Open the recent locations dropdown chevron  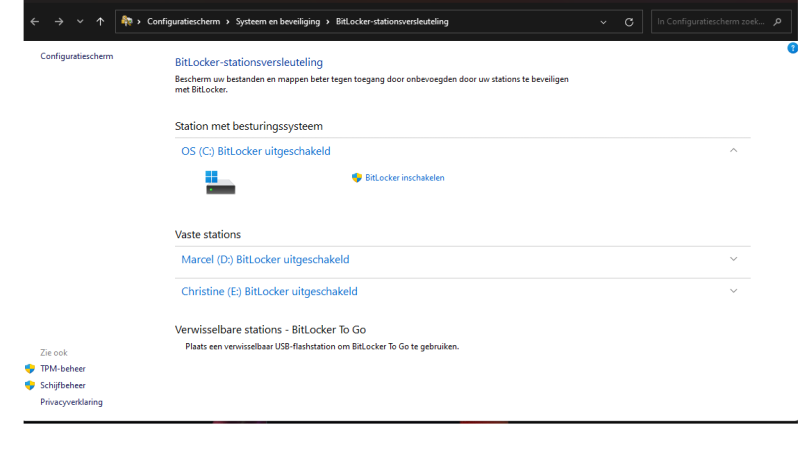click(80, 21)
